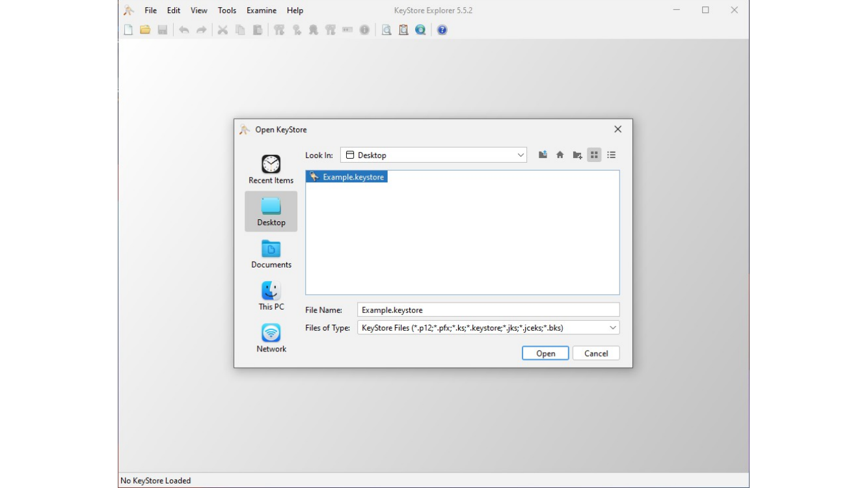The image size is (868, 488).
Task: Open the Documents sidebar shortcut
Action: point(271,254)
